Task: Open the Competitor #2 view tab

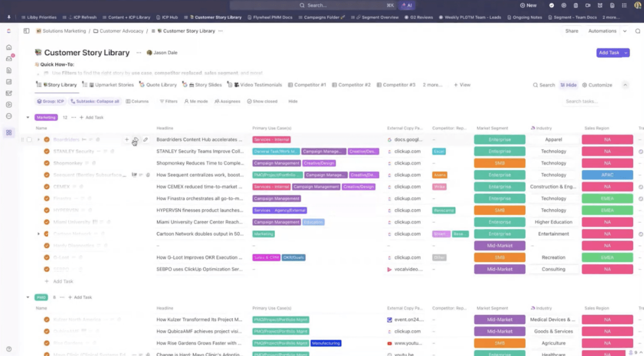Action: (x=351, y=85)
